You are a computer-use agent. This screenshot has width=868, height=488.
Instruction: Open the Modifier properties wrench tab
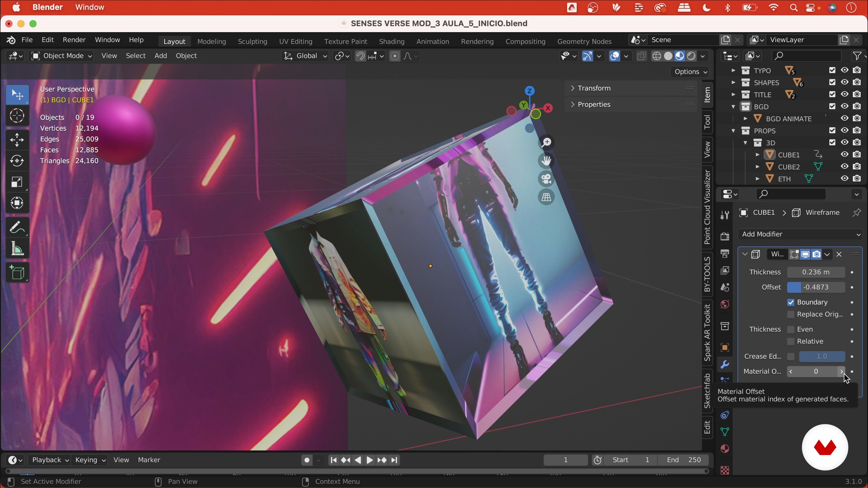(x=725, y=365)
